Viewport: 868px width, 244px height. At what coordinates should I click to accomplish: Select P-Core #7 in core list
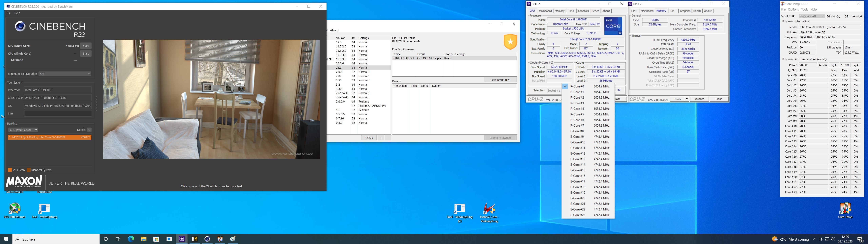click(x=588, y=125)
